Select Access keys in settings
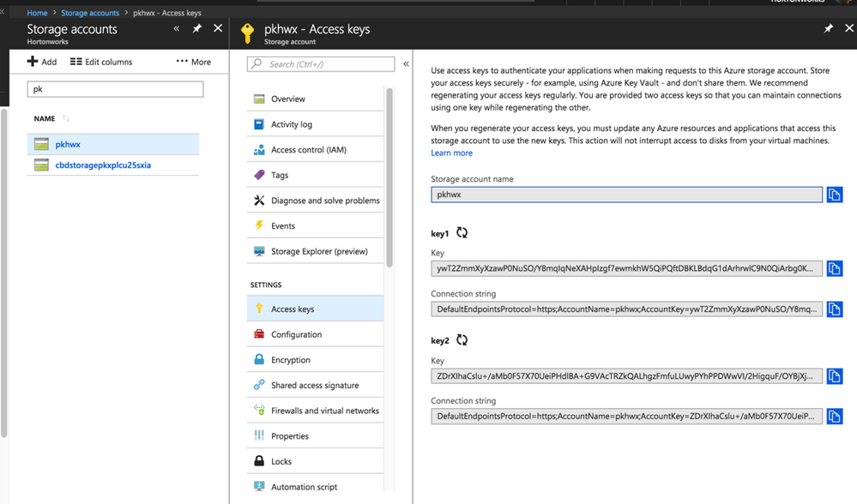Image resolution: width=857 pixels, height=504 pixels. pyautogui.click(x=316, y=309)
